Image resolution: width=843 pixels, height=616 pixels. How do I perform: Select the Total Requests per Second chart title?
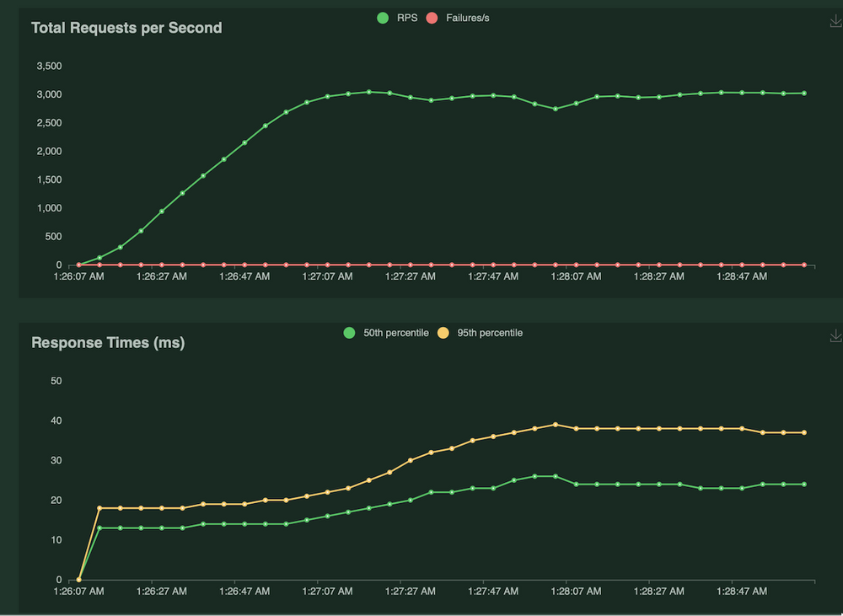[x=126, y=28]
